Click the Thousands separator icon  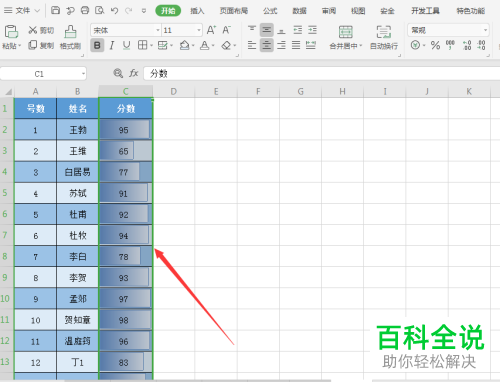pyautogui.click(x=450, y=45)
